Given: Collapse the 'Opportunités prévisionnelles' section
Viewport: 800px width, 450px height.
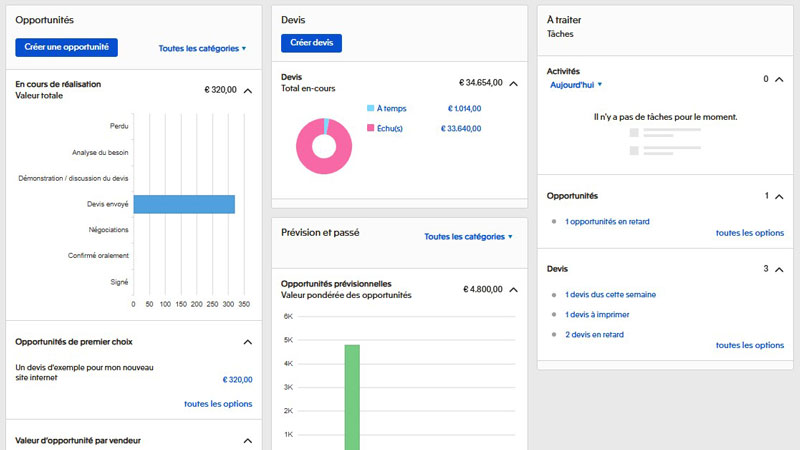Looking at the screenshot, I should click(514, 289).
